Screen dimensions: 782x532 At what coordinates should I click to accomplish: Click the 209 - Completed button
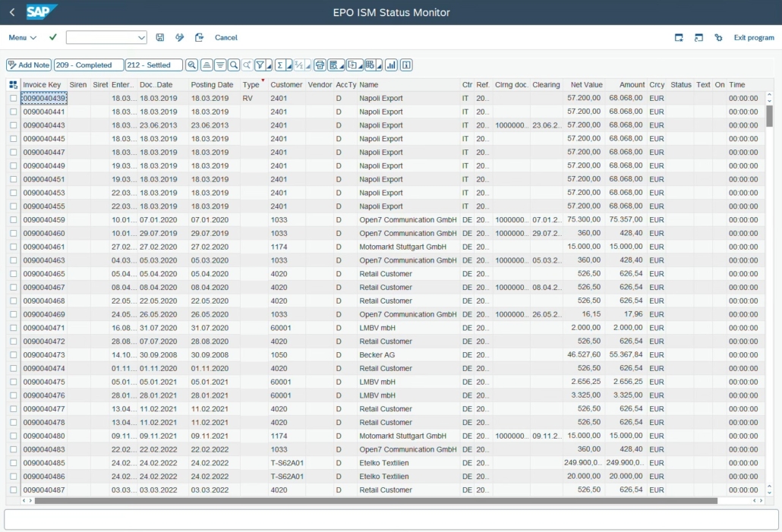tap(89, 65)
